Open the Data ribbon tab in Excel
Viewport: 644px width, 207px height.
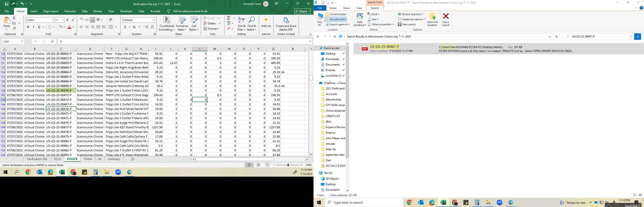[84, 11]
